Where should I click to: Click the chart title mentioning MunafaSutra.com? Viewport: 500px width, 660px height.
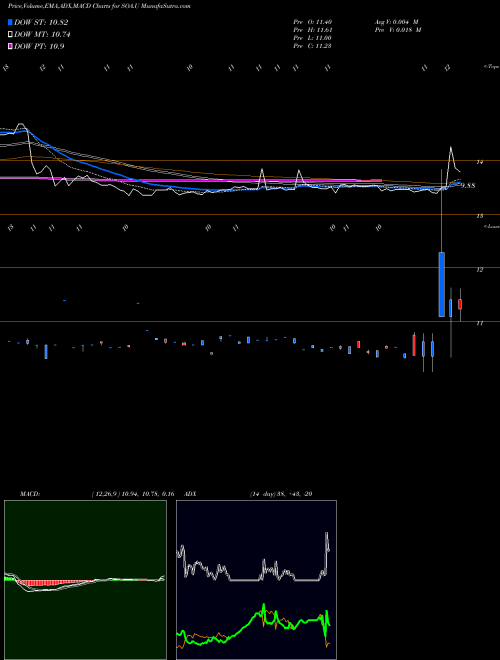pyautogui.click(x=99, y=6)
